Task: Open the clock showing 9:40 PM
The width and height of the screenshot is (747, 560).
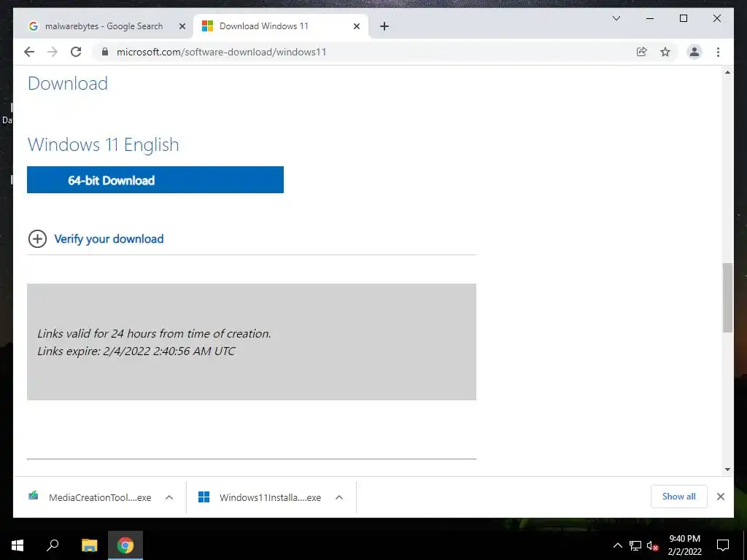Action: point(684,545)
